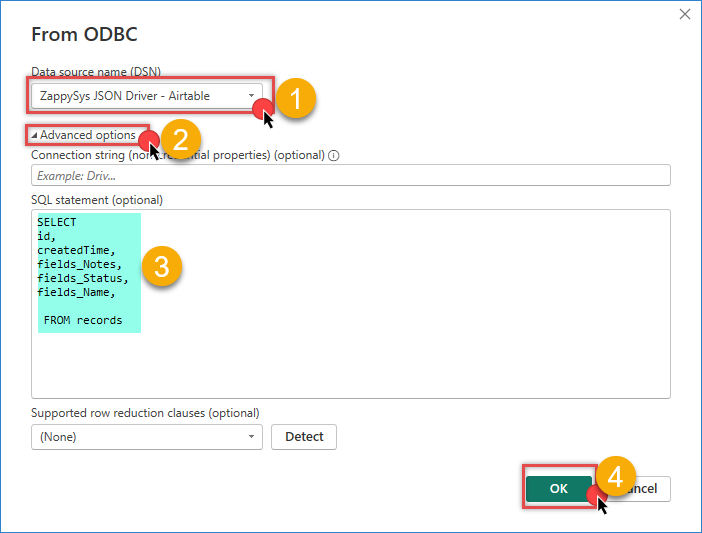Click the 'SELECT' keyword in SQL statement
702x533 pixels.
[56, 222]
